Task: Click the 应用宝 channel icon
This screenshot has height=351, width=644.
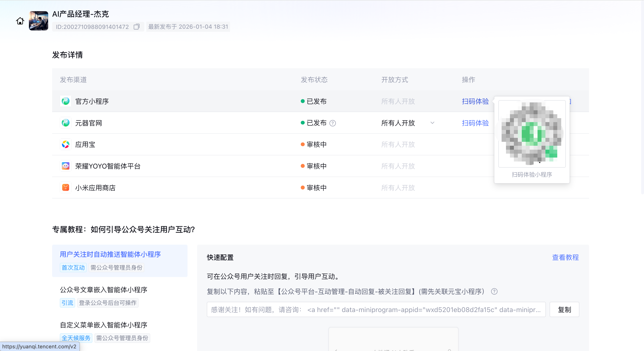Action: pyautogui.click(x=65, y=144)
